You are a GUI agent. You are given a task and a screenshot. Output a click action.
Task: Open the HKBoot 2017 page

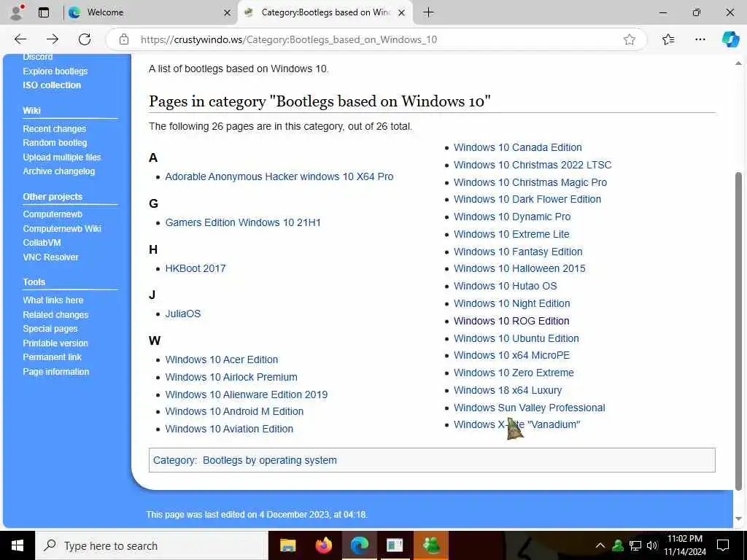point(196,268)
